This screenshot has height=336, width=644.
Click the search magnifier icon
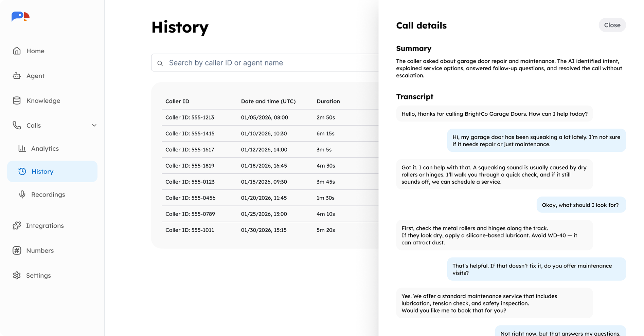[x=160, y=63]
